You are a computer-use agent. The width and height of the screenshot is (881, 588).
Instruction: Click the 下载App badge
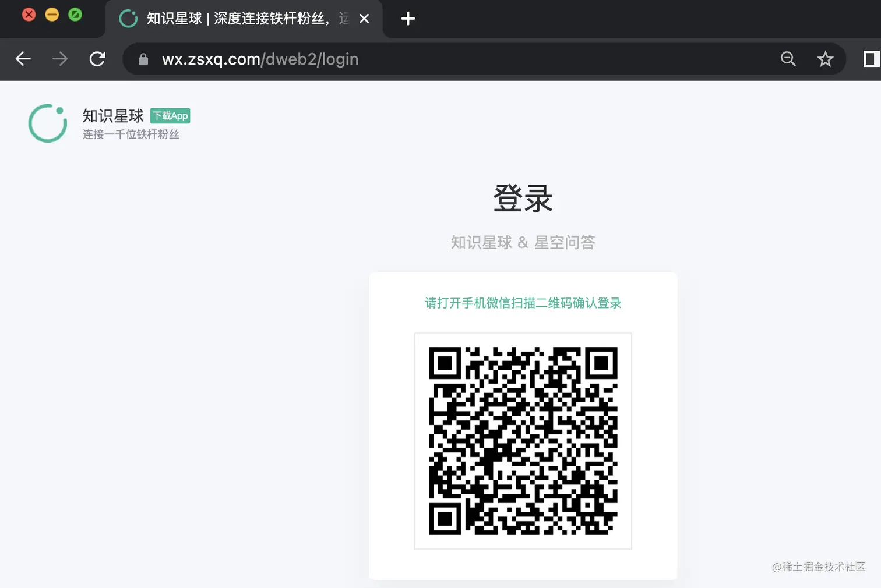[170, 116]
